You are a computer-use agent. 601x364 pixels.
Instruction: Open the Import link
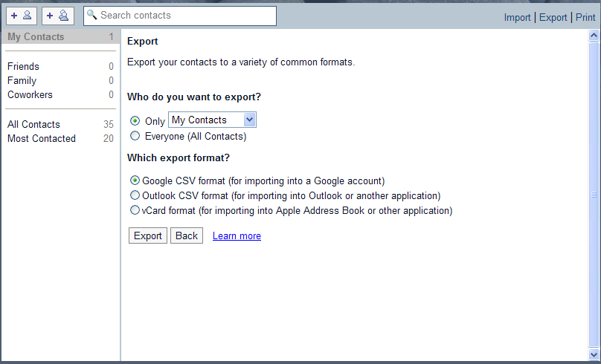pyautogui.click(x=517, y=17)
